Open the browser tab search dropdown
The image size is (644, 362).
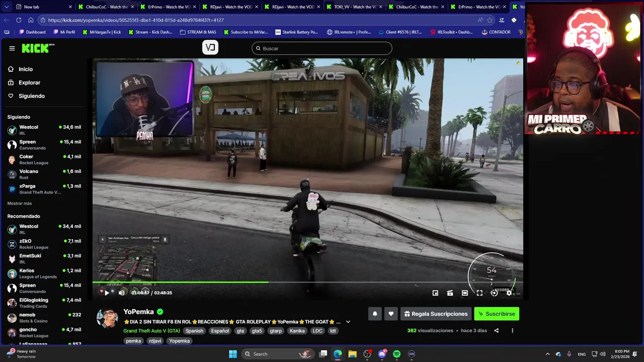(7, 7)
